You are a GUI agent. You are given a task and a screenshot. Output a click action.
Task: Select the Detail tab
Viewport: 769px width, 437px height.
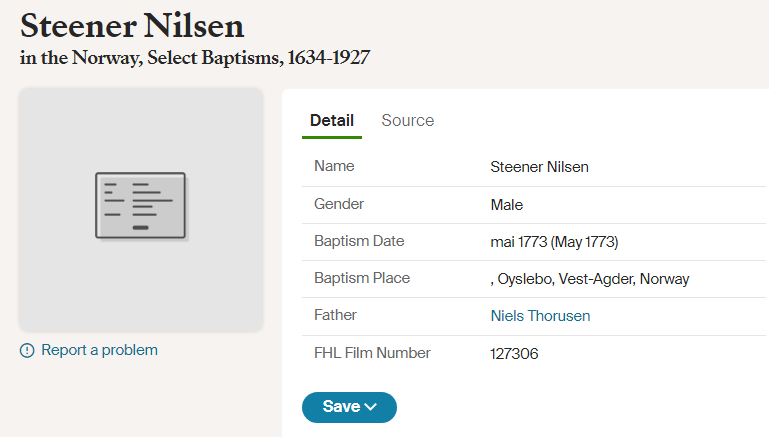tap(332, 120)
